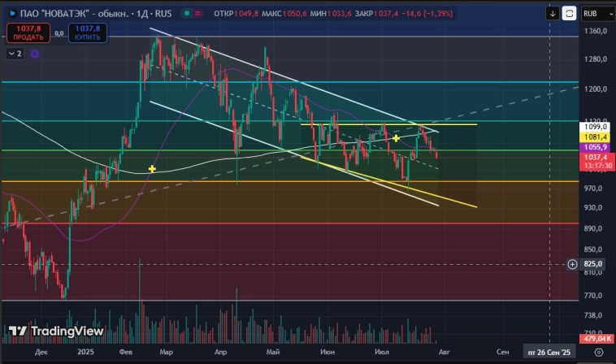Click the purple 1055,9 price label

595,147
